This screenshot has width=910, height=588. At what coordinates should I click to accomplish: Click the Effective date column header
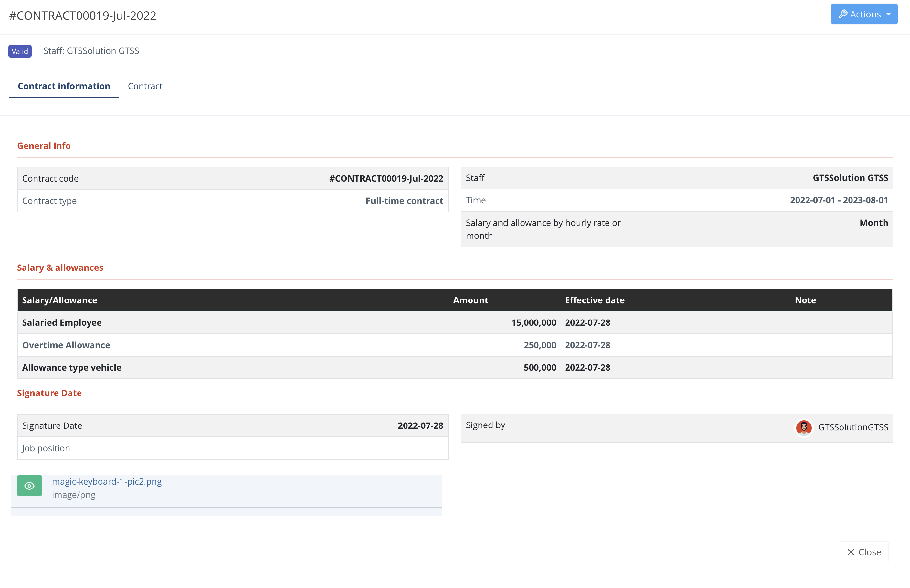coord(595,300)
